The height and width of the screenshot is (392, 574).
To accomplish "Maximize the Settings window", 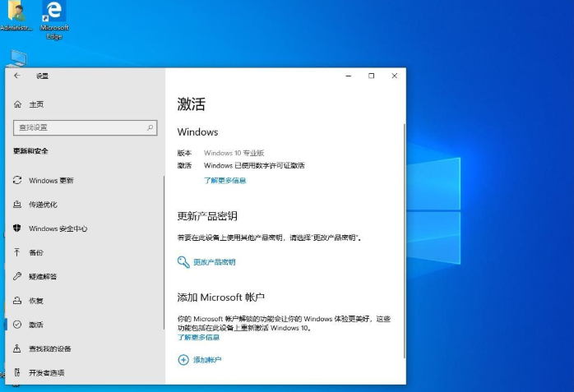I will (x=371, y=76).
